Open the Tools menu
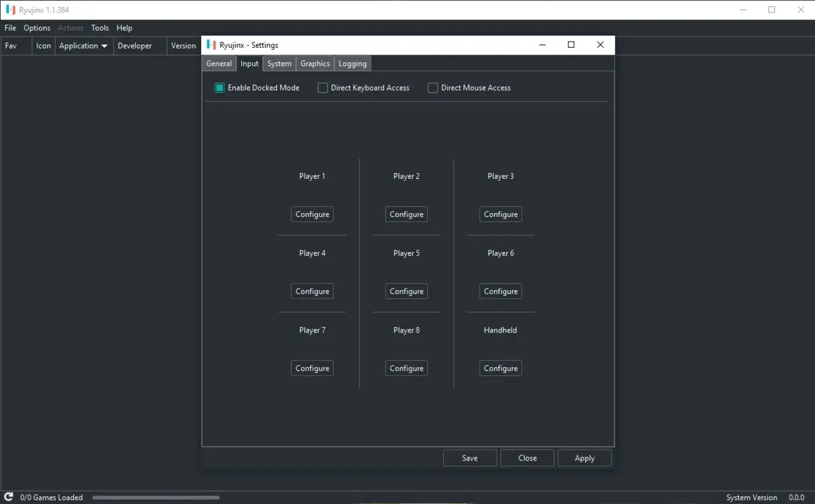The image size is (815, 504). pos(100,28)
